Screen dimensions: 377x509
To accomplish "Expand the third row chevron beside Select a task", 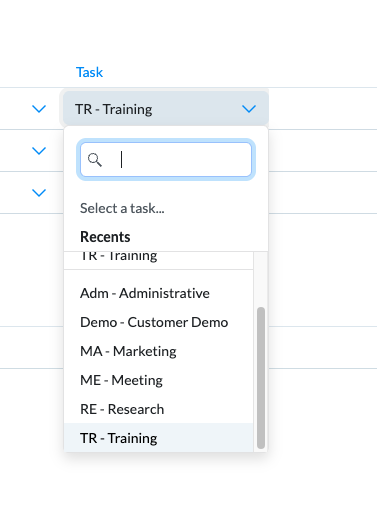I will coord(39,193).
